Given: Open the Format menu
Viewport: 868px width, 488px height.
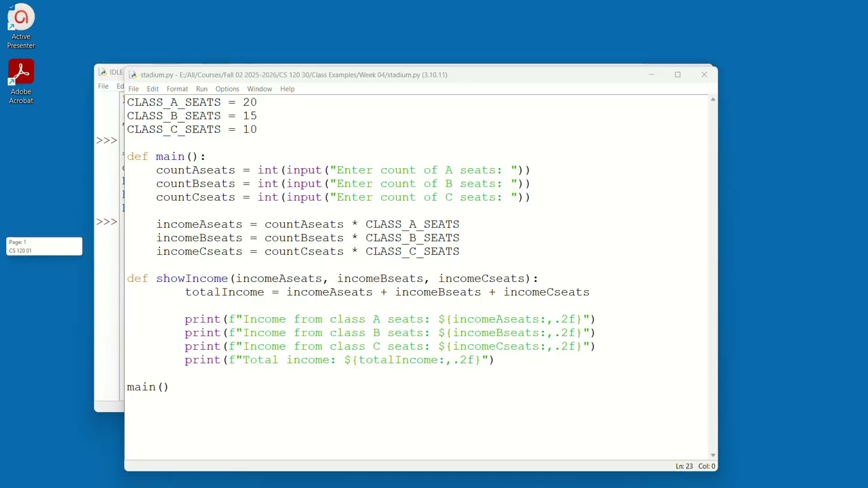Looking at the screenshot, I should pos(177,89).
